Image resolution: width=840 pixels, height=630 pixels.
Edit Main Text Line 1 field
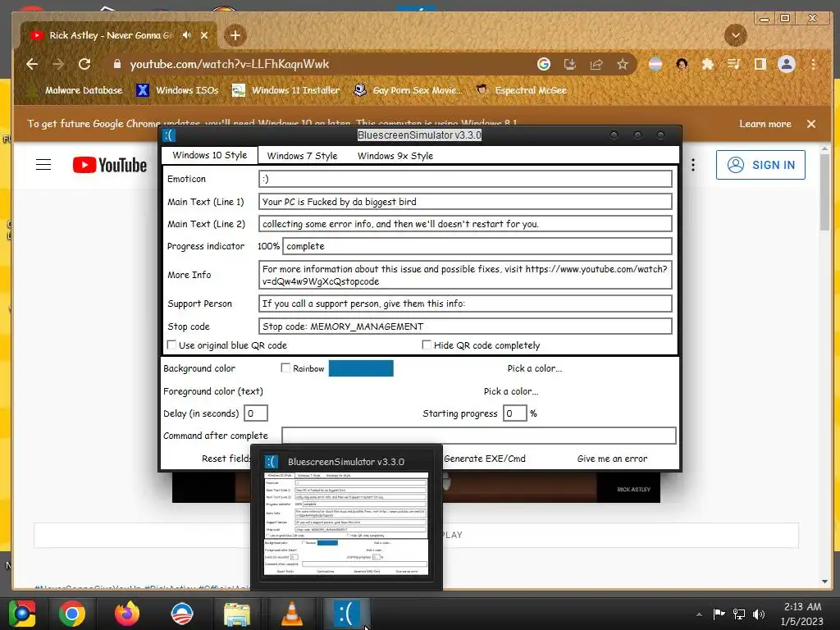(465, 202)
